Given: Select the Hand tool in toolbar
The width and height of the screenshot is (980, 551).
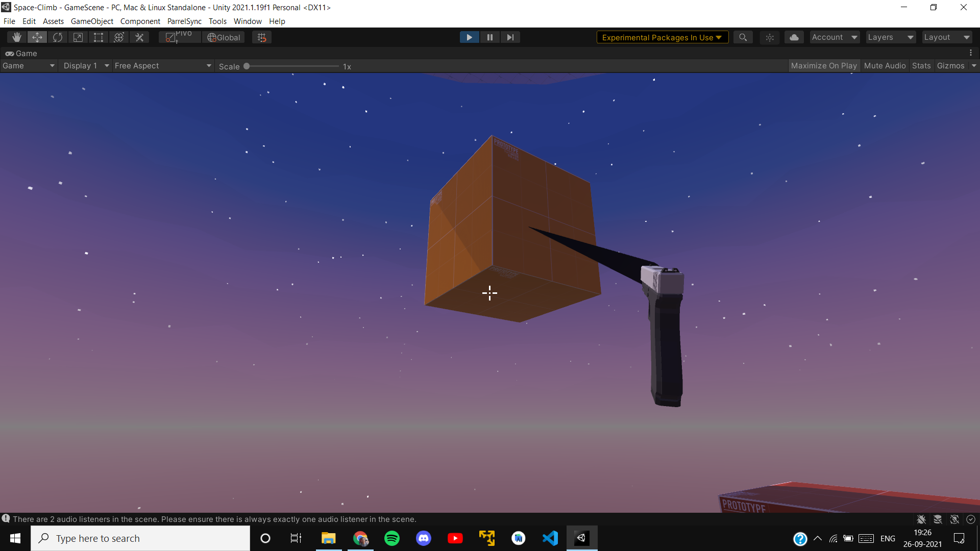Looking at the screenshot, I should 17,37.
